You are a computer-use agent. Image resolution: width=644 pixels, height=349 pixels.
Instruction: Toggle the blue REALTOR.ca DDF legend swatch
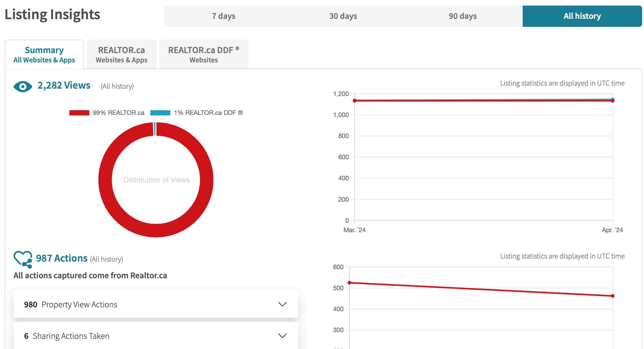coord(160,113)
